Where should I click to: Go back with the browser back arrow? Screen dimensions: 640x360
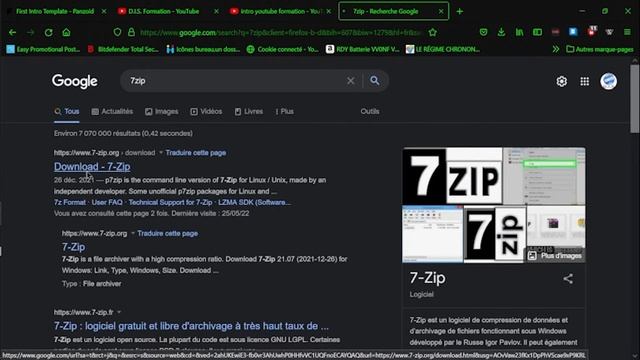(12, 32)
